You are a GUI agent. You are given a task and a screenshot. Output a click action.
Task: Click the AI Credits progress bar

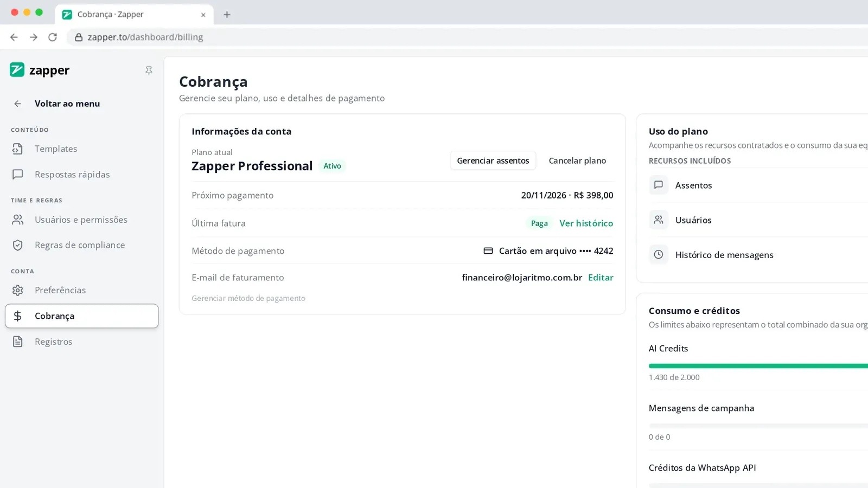pyautogui.click(x=758, y=366)
